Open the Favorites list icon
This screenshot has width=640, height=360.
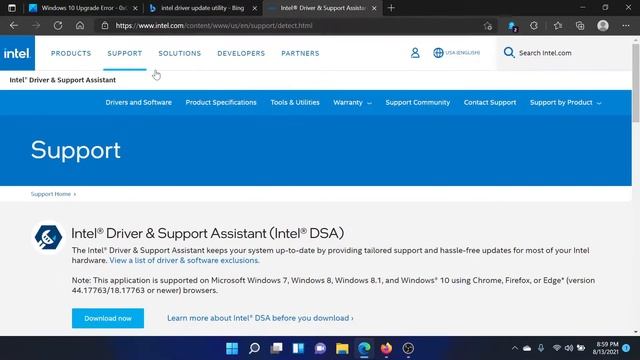(558, 26)
